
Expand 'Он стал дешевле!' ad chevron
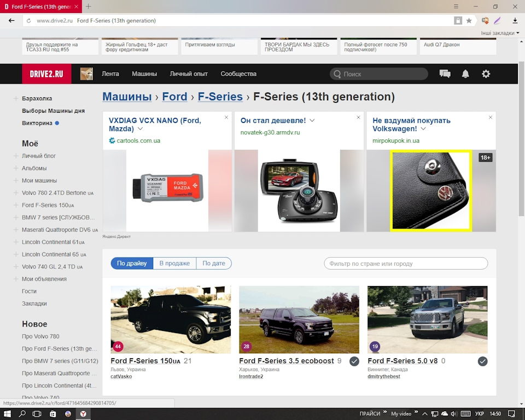(x=312, y=120)
